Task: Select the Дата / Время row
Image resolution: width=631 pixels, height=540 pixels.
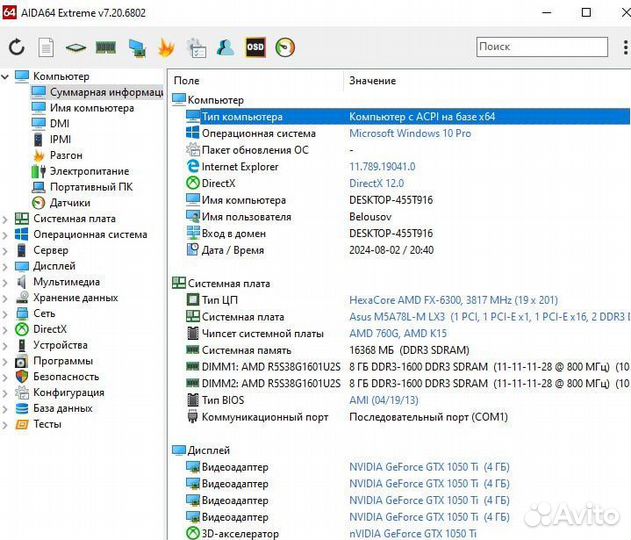Action: click(408, 250)
